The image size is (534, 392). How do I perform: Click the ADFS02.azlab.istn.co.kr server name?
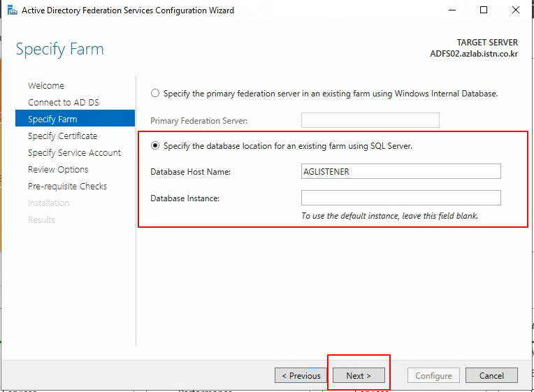pos(474,54)
